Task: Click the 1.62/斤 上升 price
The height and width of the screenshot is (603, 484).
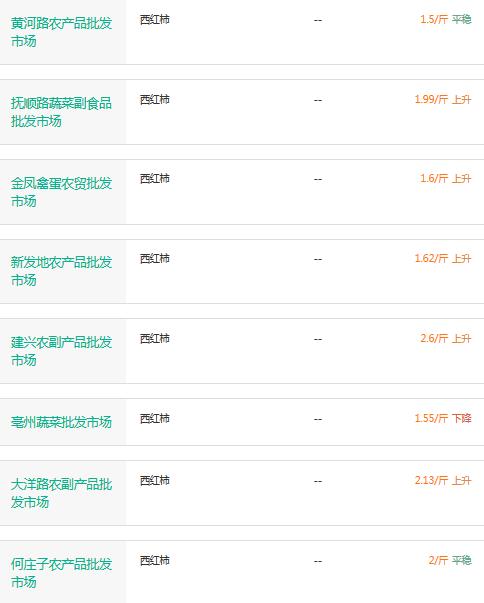Action: (x=443, y=258)
